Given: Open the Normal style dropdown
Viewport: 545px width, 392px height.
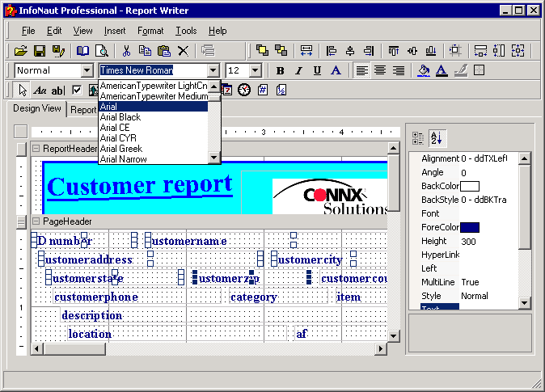Looking at the screenshot, I should tap(87, 70).
